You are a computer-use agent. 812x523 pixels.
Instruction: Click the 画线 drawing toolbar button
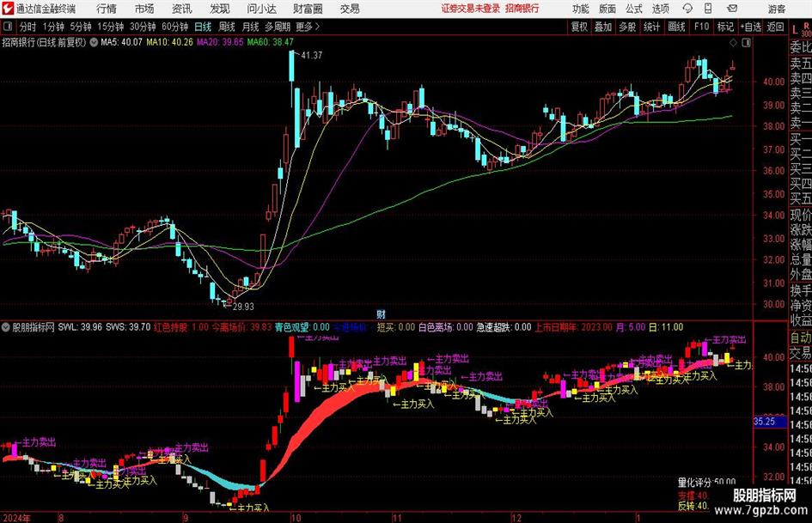coord(676,27)
